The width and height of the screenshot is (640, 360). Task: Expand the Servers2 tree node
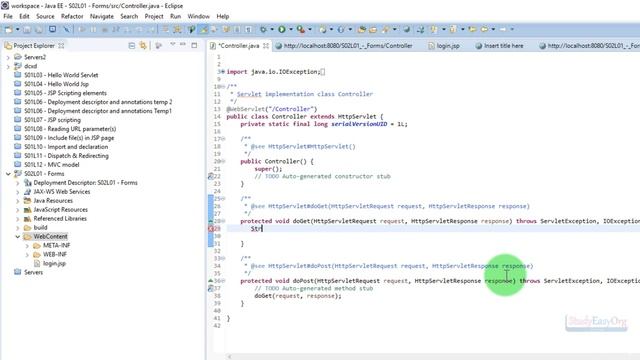tap(8, 57)
